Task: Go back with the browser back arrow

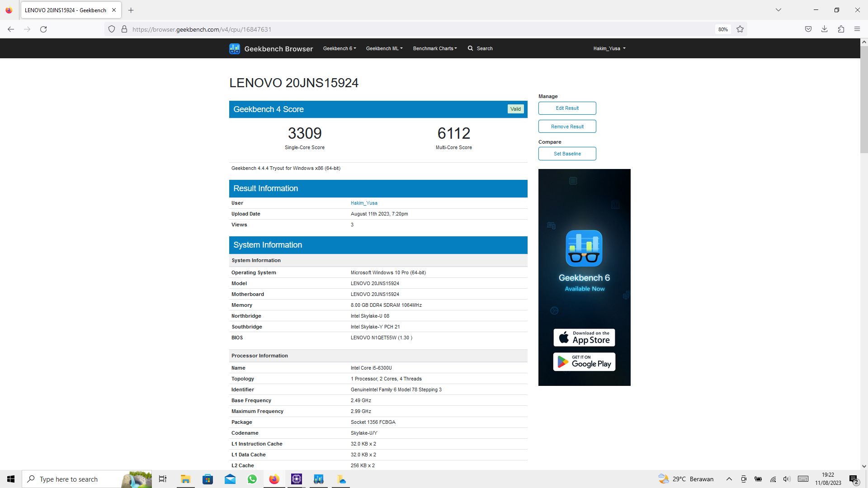Action: [x=11, y=29]
